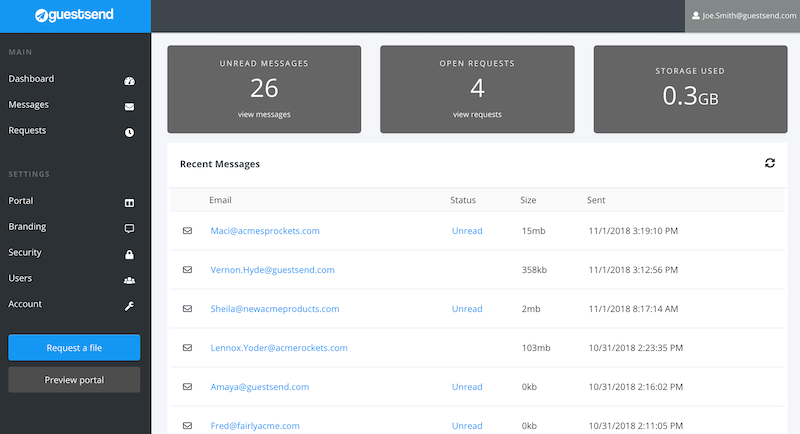Open message from Sheila@newacmeproducts.com
Viewport: 800px width, 434px height.
coord(274,309)
